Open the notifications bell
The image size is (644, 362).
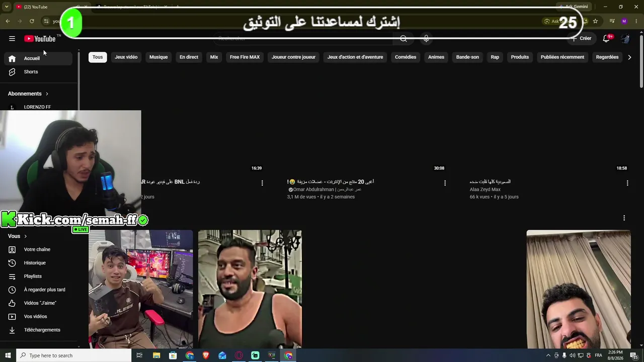click(x=606, y=39)
